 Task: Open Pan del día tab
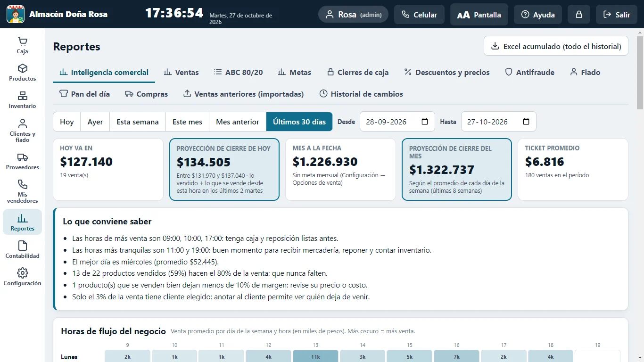point(84,94)
